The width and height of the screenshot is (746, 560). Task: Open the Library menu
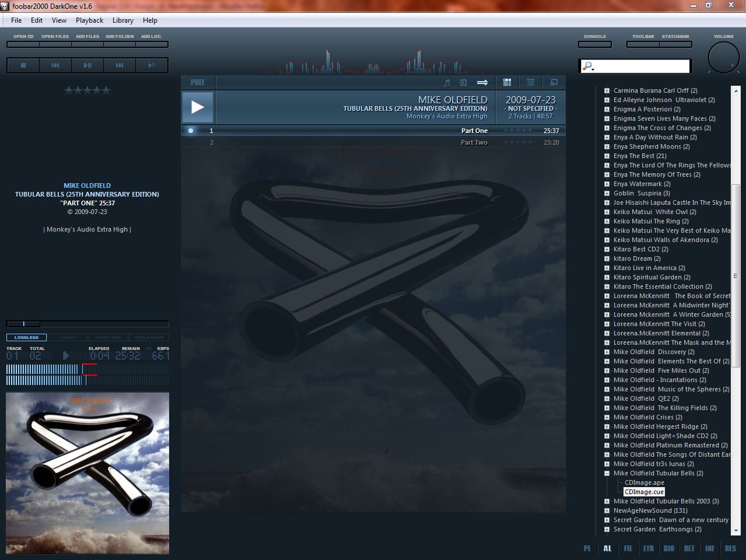pos(123,20)
